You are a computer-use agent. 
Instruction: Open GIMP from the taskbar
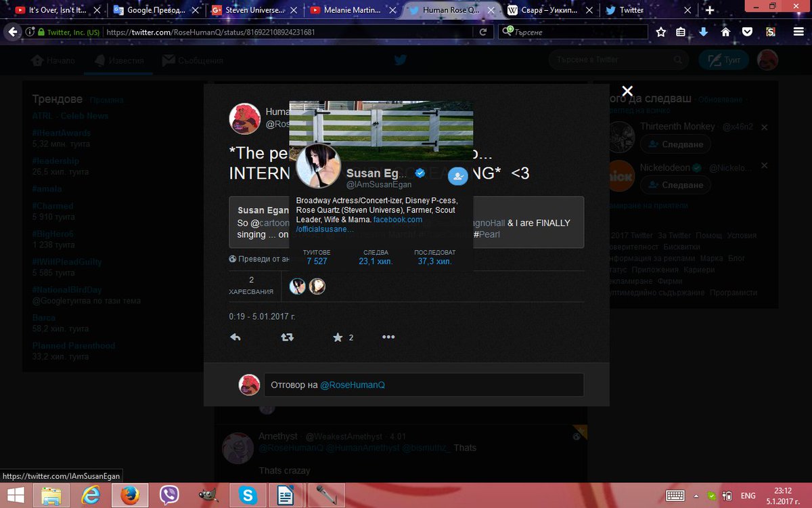click(208, 495)
